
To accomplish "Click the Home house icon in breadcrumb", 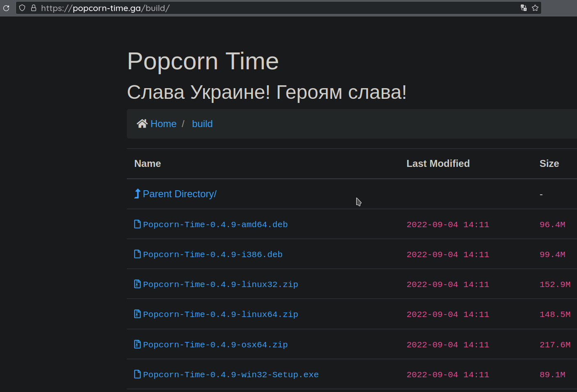I will (x=142, y=124).
